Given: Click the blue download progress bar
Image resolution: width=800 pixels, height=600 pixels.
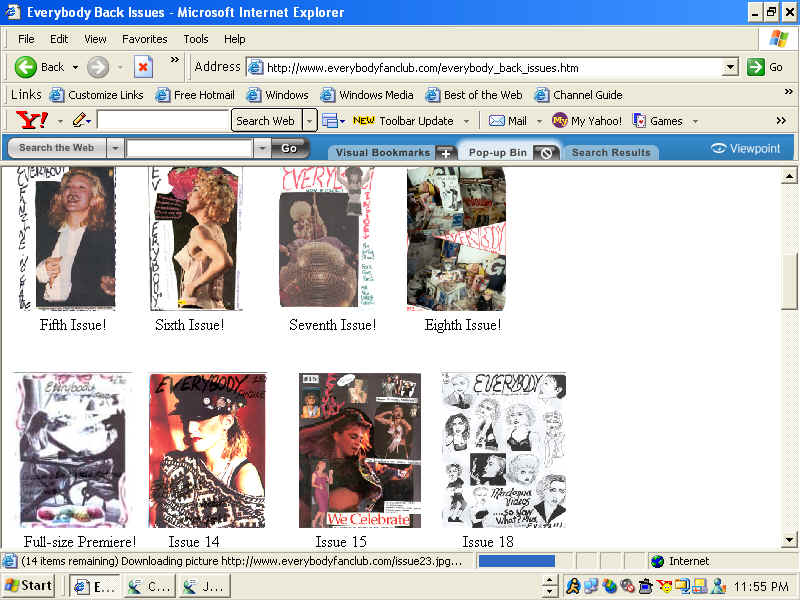Looking at the screenshot, I should tap(516, 561).
